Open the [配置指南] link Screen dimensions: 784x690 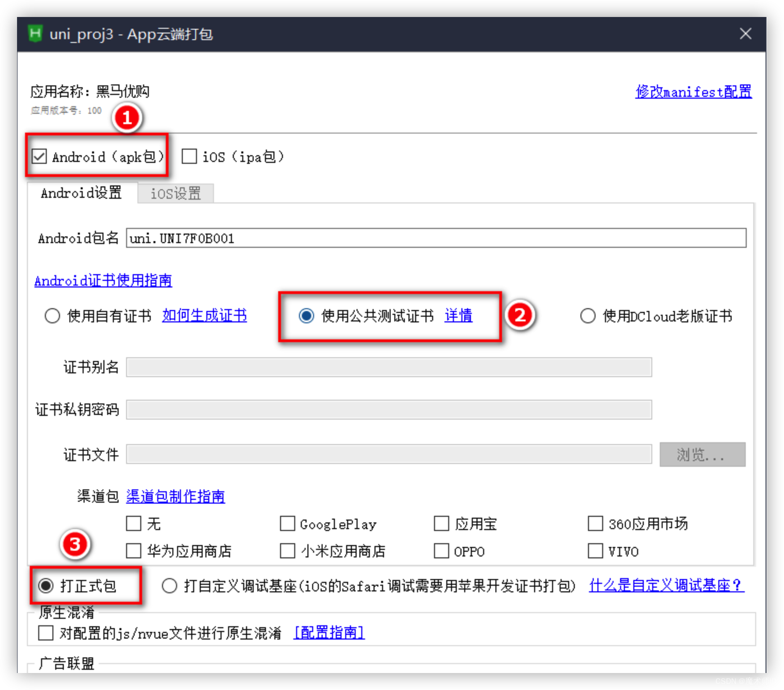tap(329, 632)
